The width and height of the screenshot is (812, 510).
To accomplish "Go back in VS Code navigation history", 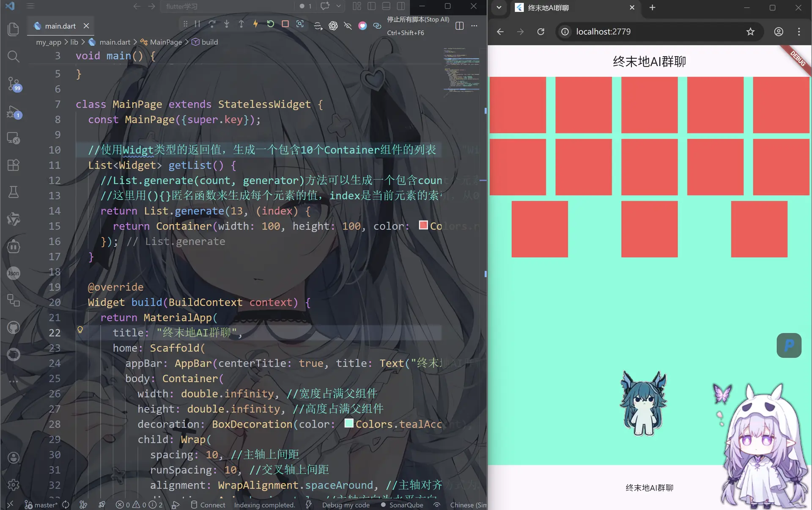I will 137,6.
